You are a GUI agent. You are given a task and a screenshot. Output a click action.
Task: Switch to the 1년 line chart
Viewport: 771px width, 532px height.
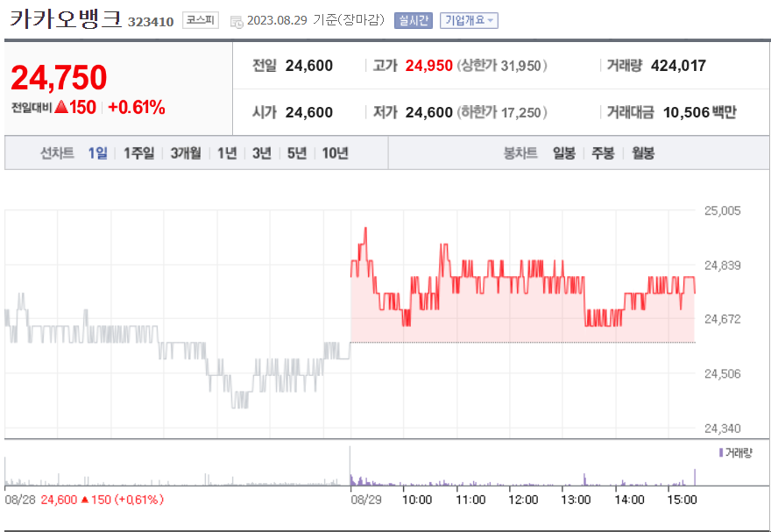pyautogui.click(x=227, y=153)
